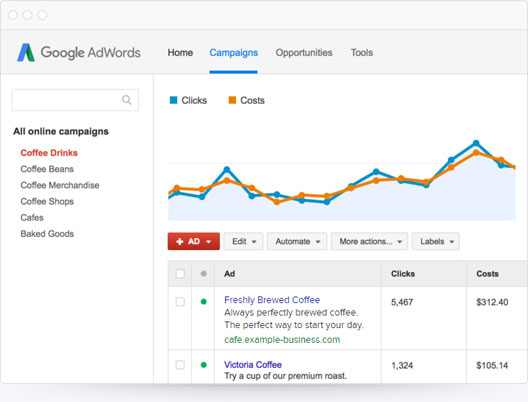The height and width of the screenshot is (402, 528).
Task: Click the Clicks legend label
Action: point(194,100)
